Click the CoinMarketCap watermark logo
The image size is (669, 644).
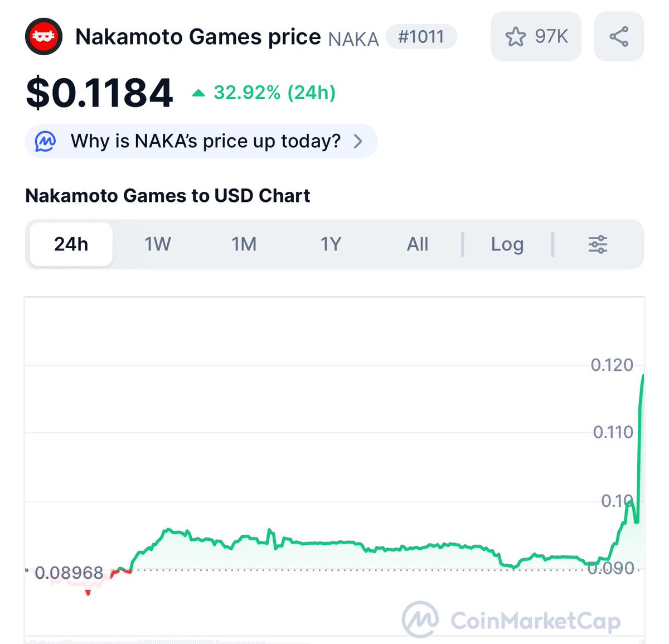(511, 619)
